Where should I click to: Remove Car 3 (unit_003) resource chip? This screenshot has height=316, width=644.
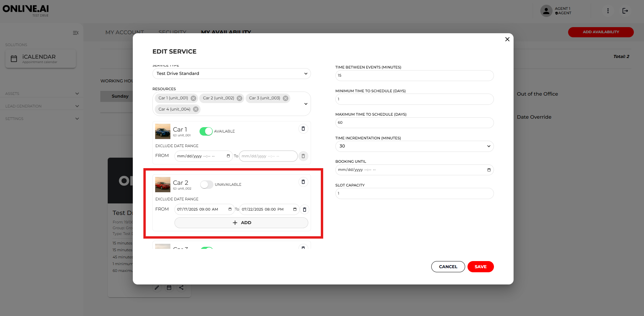(x=286, y=98)
